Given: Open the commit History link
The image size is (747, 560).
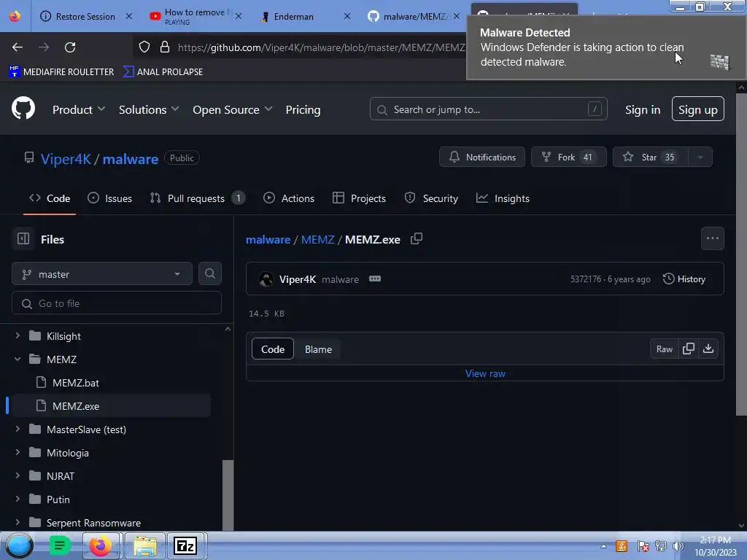Looking at the screenshot, I should 684,279.
